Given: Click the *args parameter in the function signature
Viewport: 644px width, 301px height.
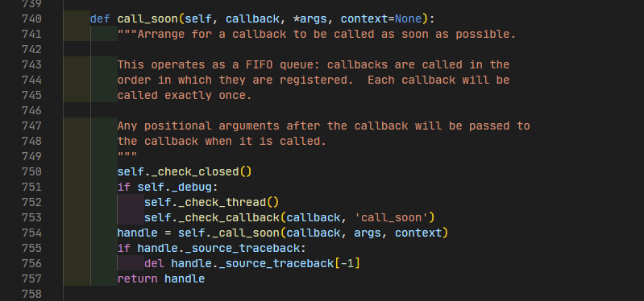Looking at the screenshot, I should (310, 19).
